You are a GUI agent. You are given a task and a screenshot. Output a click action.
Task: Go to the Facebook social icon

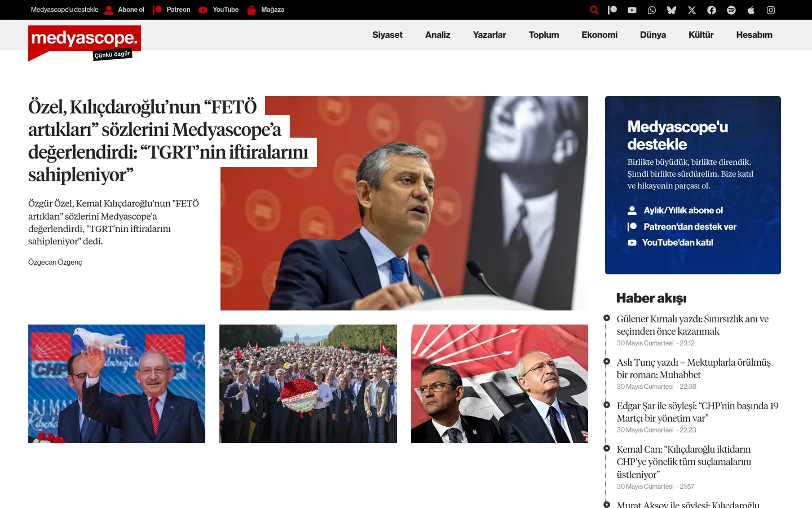click(712, 10)
